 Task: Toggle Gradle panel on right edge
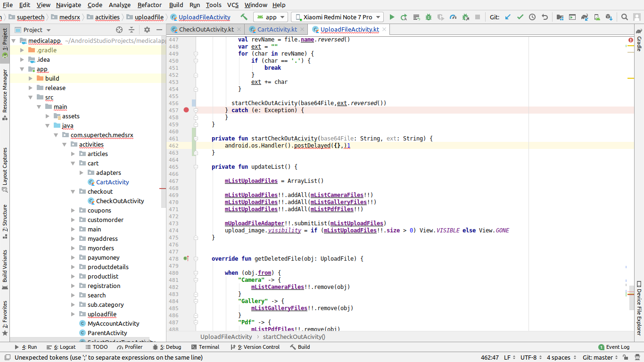point(639,40)
